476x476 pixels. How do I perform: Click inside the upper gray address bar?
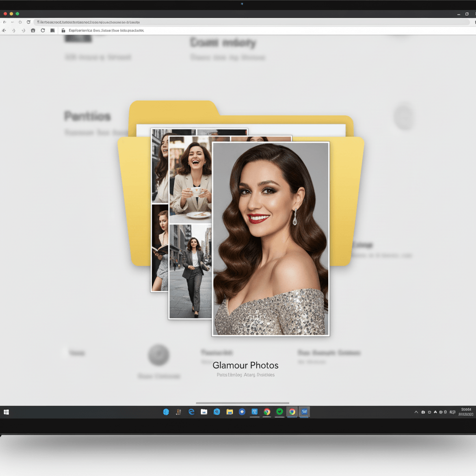(252, 22)
